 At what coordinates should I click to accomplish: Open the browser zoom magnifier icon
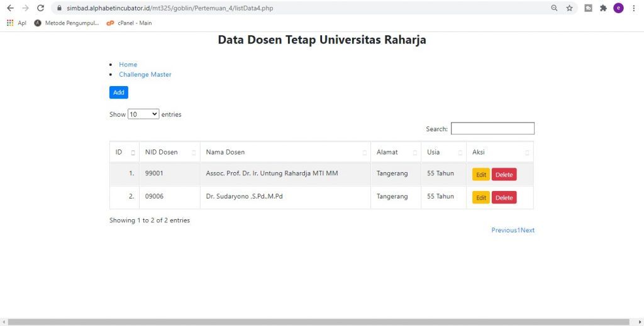pos(554,8)
